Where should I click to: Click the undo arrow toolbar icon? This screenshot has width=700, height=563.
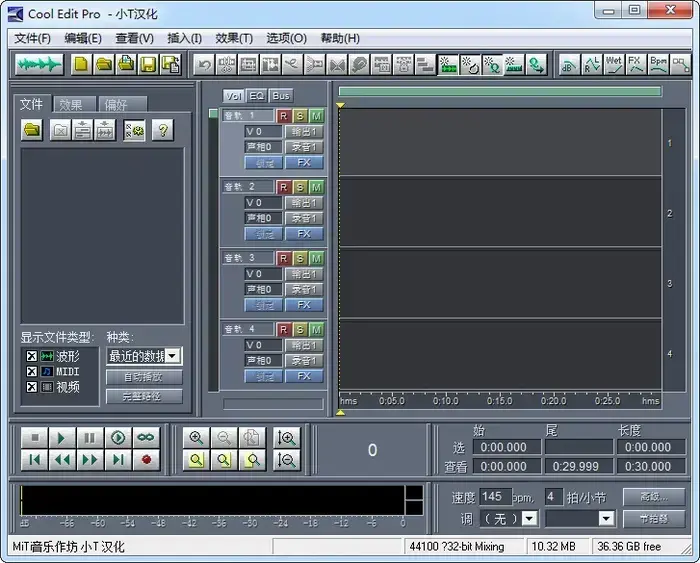pyautogui.click(x=204, y=65)
